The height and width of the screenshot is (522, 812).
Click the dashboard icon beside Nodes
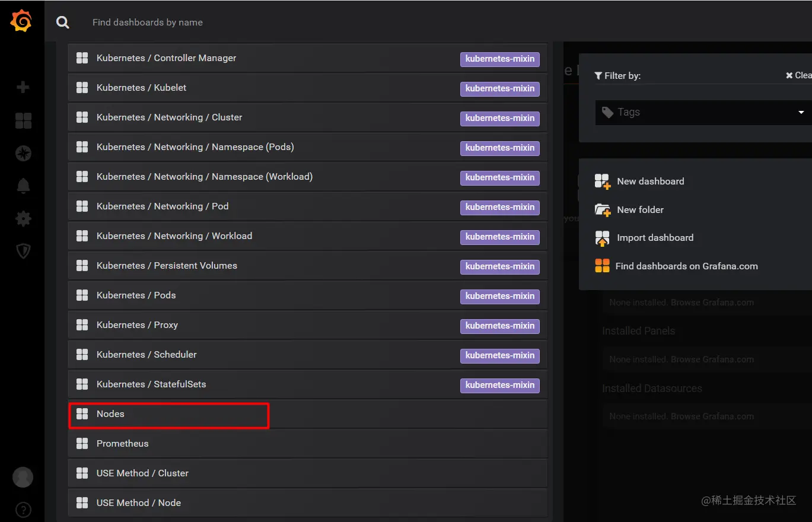tap(82, 414)
